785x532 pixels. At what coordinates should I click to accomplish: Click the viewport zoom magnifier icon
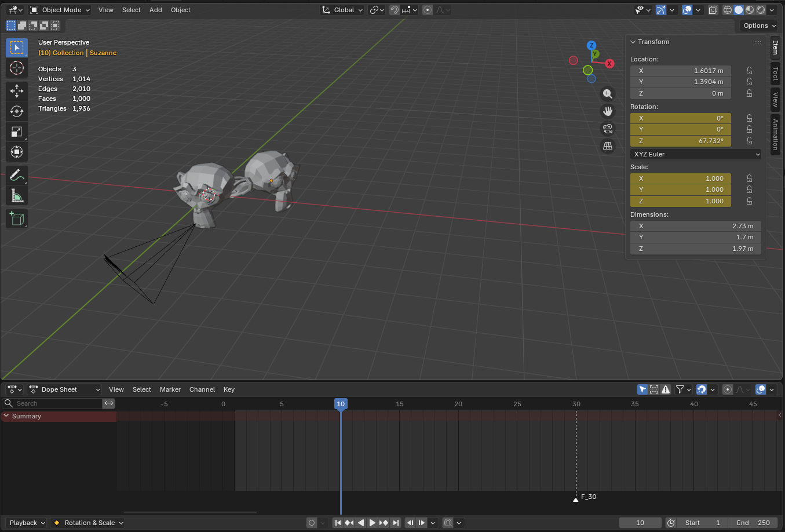(607, 94)
